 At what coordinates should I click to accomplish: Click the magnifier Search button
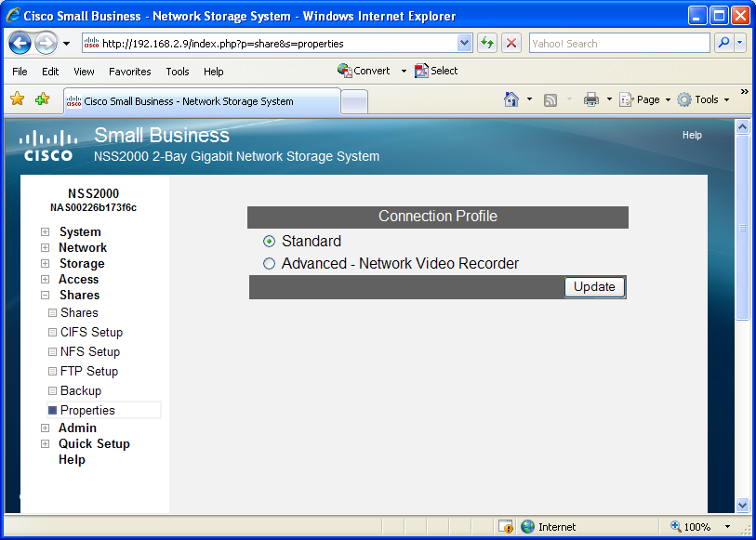coord(723,43)
